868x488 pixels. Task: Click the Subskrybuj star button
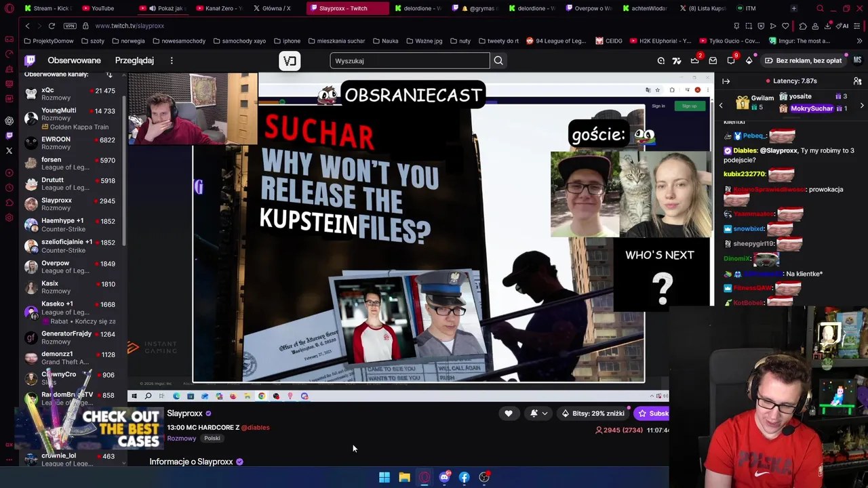(652, 413)
